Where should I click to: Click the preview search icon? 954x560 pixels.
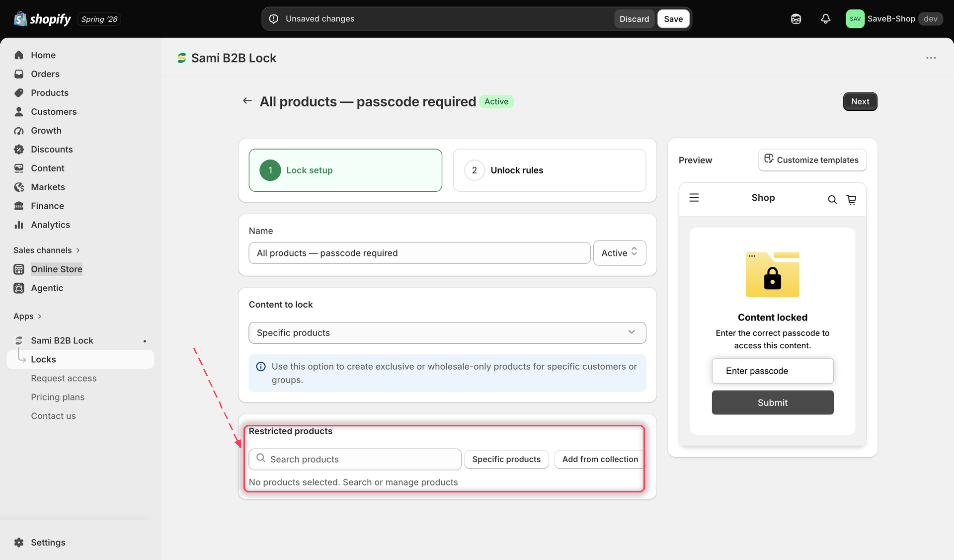tap(832, 200)
